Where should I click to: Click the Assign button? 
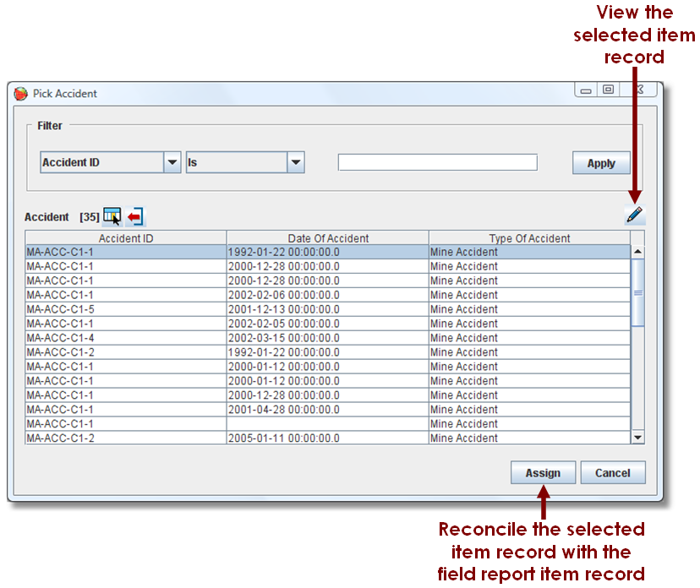point(543,473)
